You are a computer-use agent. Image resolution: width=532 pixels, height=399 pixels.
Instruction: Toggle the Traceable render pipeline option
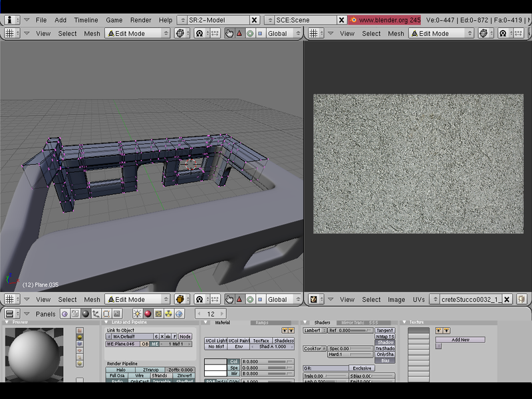coord(162,382)
